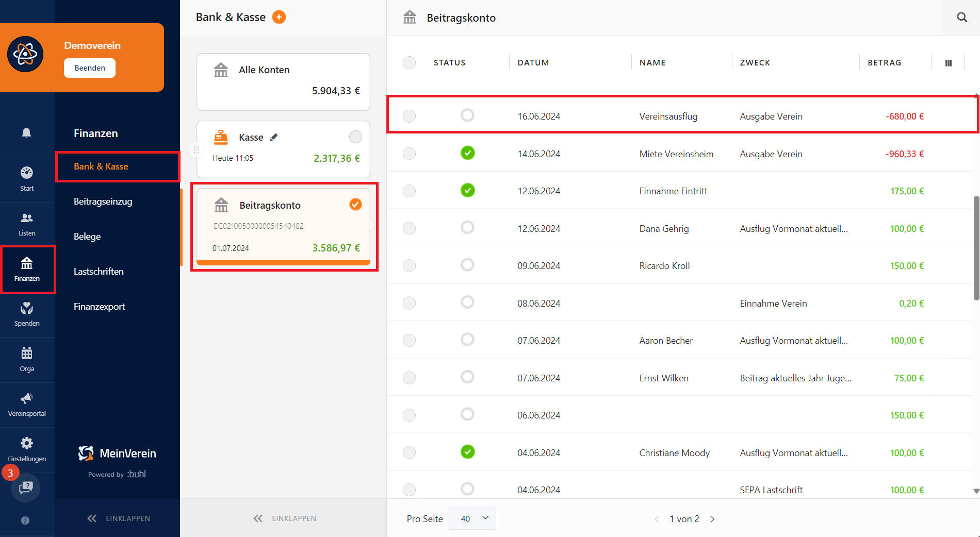Open Beitragseinzug menu item
This screenshot has width=980, height=537.
click(x=103, y=202)
